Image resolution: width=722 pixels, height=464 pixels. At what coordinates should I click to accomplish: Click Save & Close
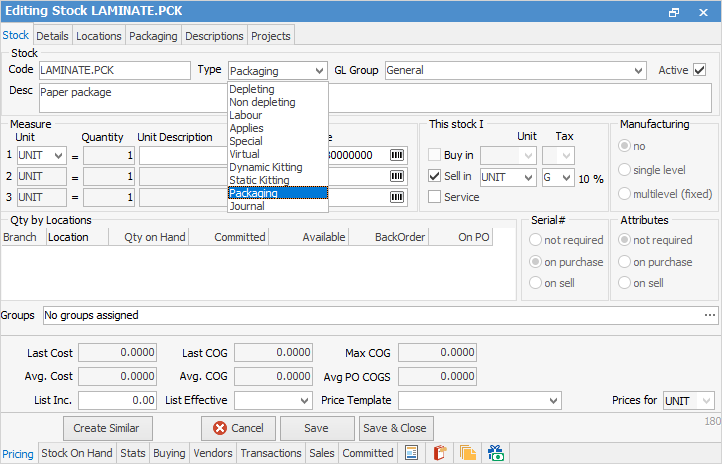(395, 428)
